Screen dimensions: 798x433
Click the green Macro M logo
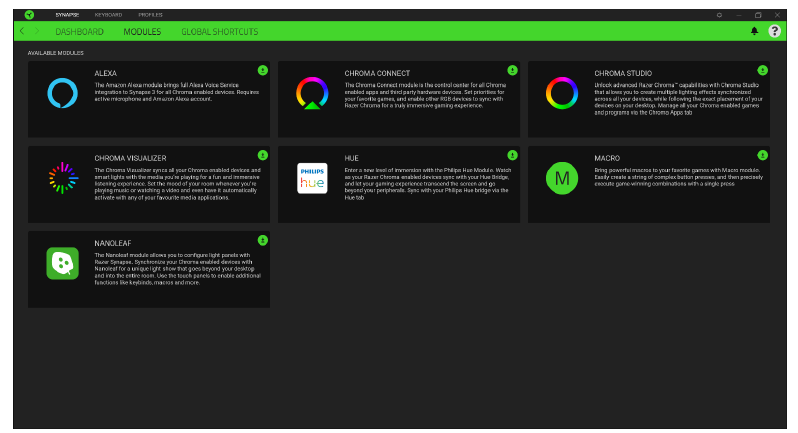[x=562, y=178]
